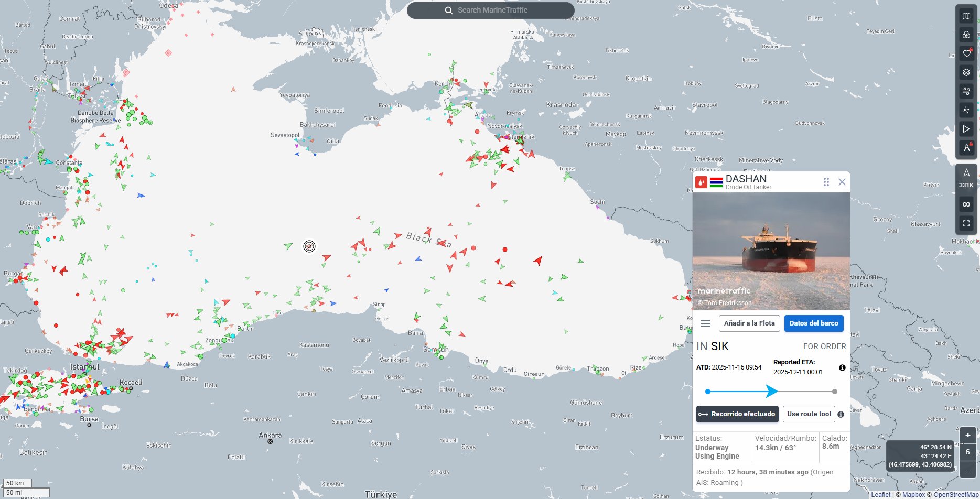Image resolution: width=980 pixels, height=499 pixels.
Task: Select the compass distance measuring tool
Action: [x=966, y=148]
